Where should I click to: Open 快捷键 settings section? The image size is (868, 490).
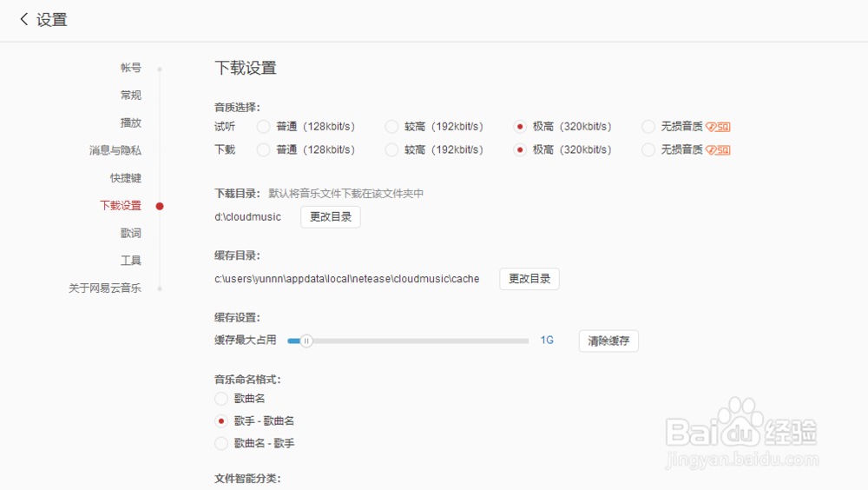coord(126,178)
